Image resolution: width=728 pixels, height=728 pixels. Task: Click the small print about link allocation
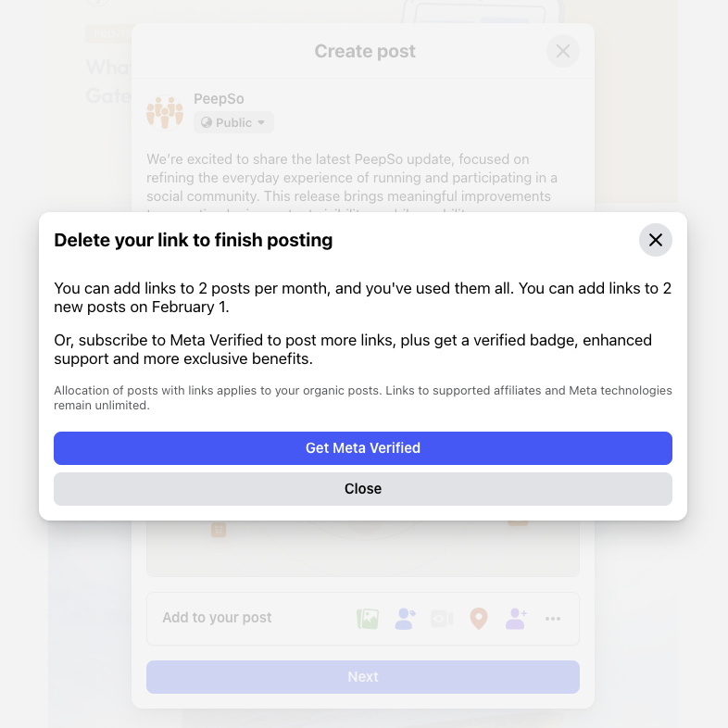[x=363, y=397]
